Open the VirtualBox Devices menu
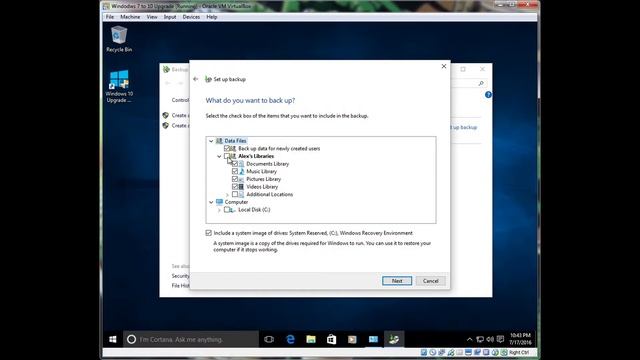This screenshot has width=640, height=360. [x=191, y=17]
